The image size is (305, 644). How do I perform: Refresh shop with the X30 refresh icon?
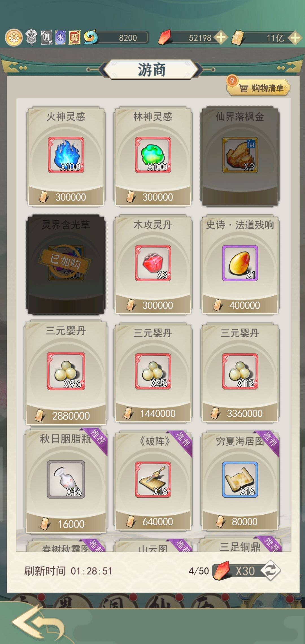(270, 571)
